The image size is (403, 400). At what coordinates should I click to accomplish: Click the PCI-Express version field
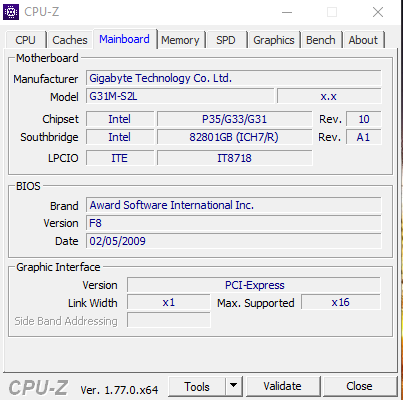(254, 285)
